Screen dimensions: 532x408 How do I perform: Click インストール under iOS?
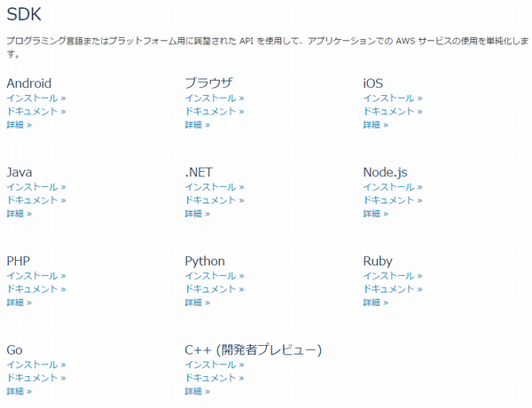[392, 98]
